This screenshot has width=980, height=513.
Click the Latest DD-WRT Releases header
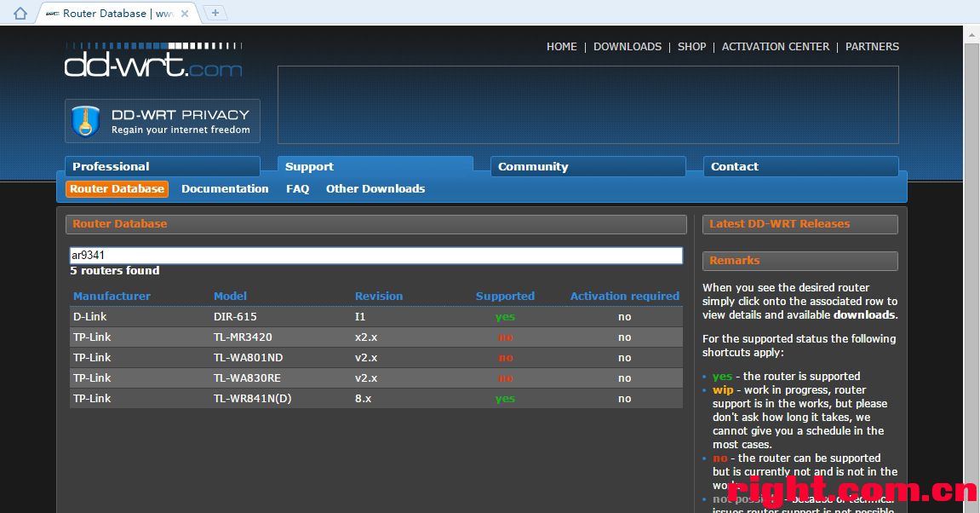[x=800, y=224]
